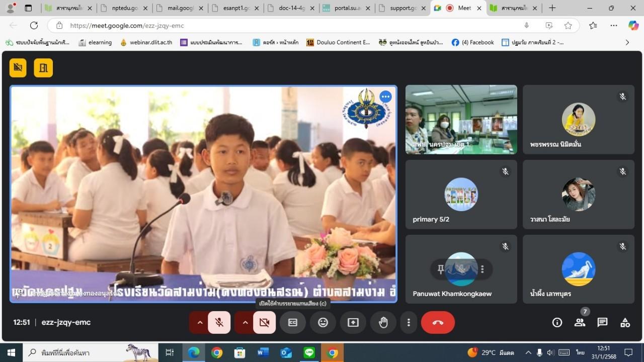644x362 pixels.
Task: Select the primary 5/2 participant tile
Action: 461,195
